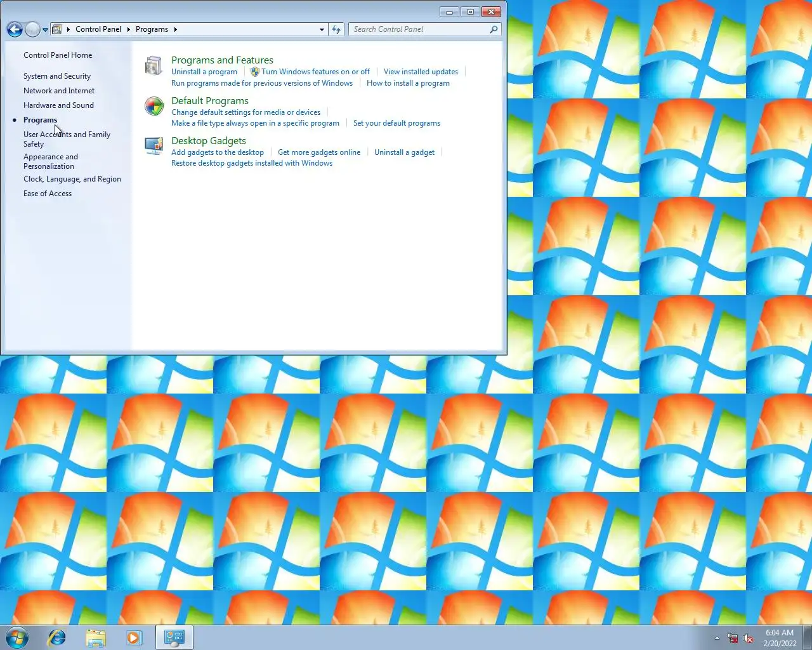Viewport: 812px width, 650px height.
Task: Click Make a file type always open link
Action: (255, 123)
